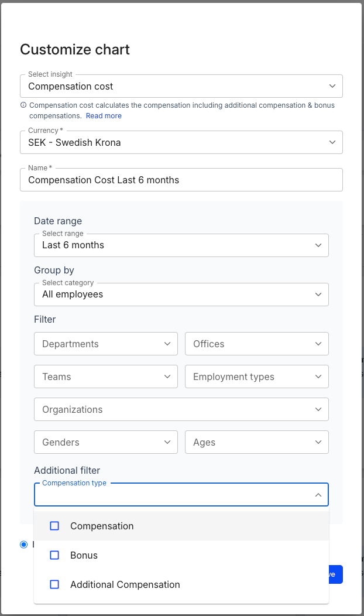Click the info icon beside Compensation cost description

click(x=23, y=106)
